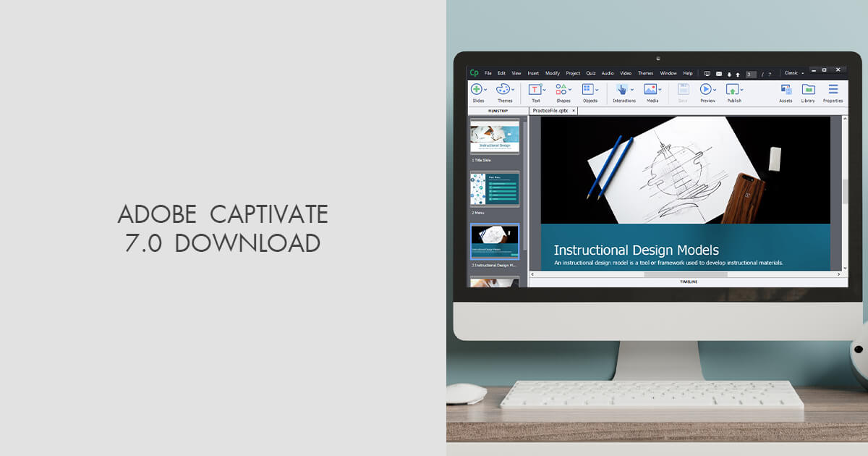The image size is (868, 456).
Task: Select the 2 Menu slide thumbnail
Action: [x=495, y=190]
